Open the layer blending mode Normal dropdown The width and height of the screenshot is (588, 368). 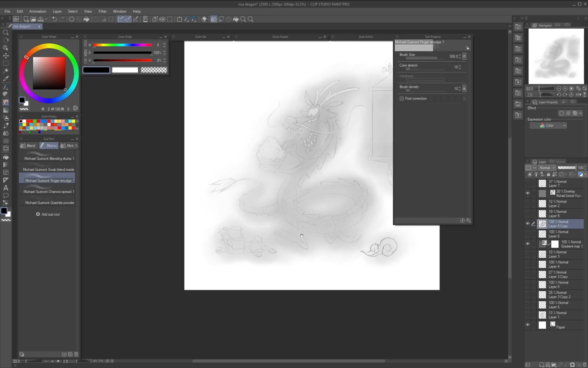tap(547, 168)
